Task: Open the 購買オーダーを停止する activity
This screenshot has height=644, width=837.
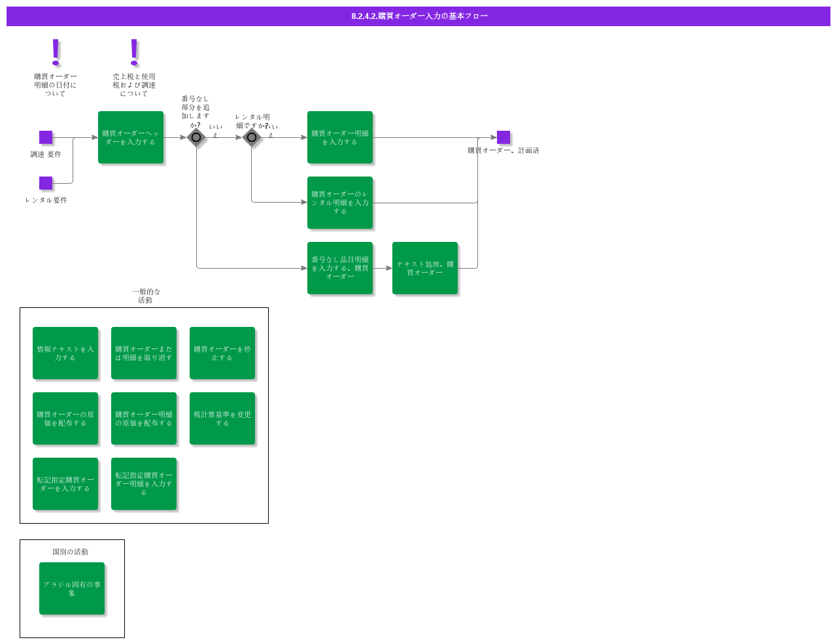Action: click(x=222, y=353)
